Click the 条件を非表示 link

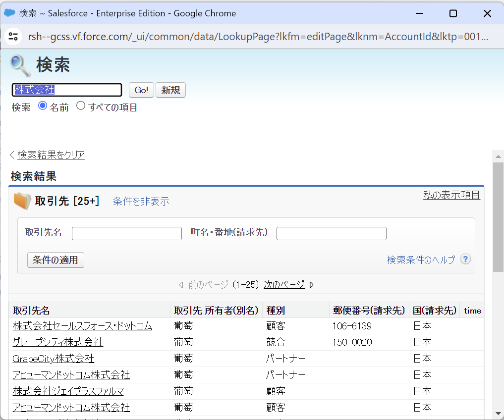click(x=141, y=201)
